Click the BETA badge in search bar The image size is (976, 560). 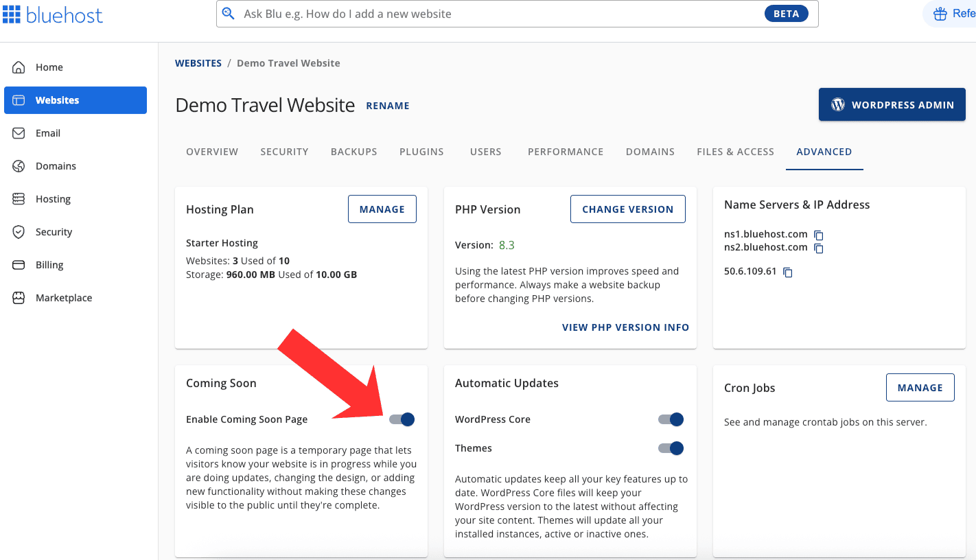coord(787,14)
